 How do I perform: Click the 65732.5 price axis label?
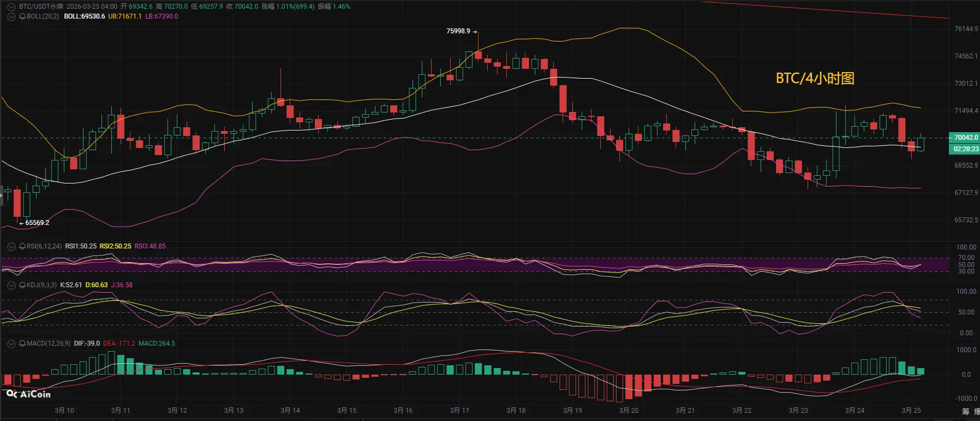coord(966,220)
